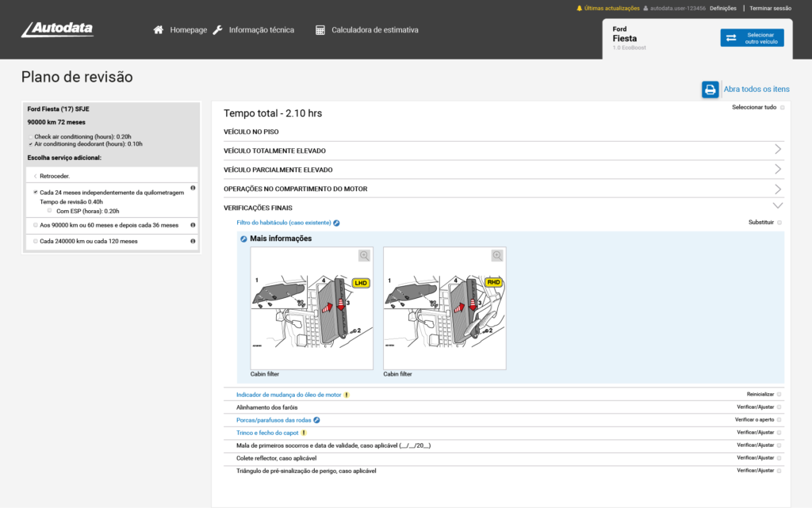Viewport: 812px width, 508px height.
Task: Check the 'Seleccionar tudo' box
Action: tap(782, 107)
